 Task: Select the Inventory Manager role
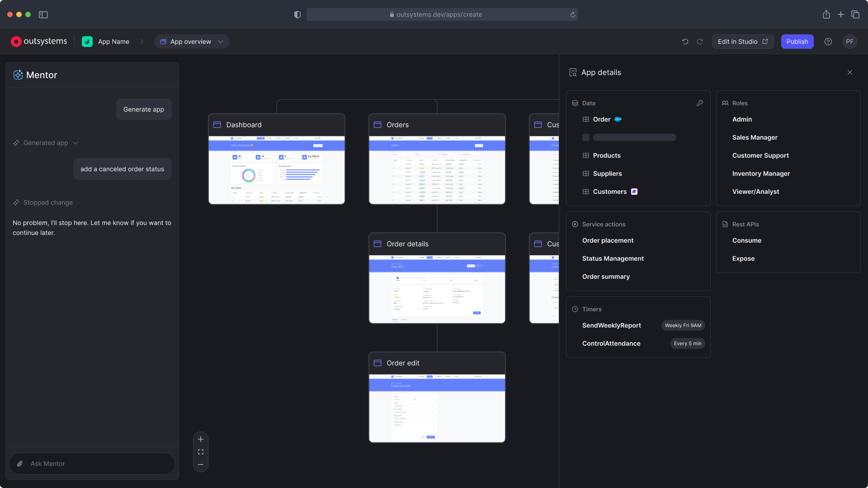(x=761, y=174)
